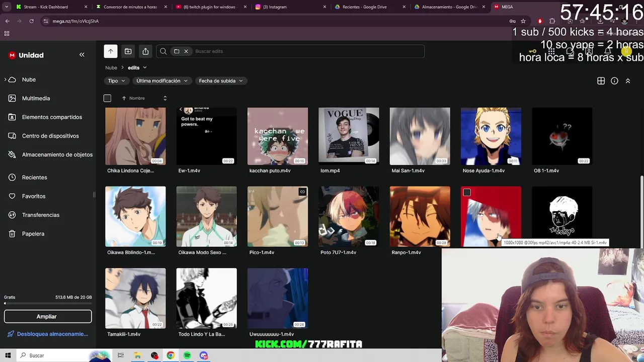Sort by the Nombre column header
644x362 pixels.
137,98
